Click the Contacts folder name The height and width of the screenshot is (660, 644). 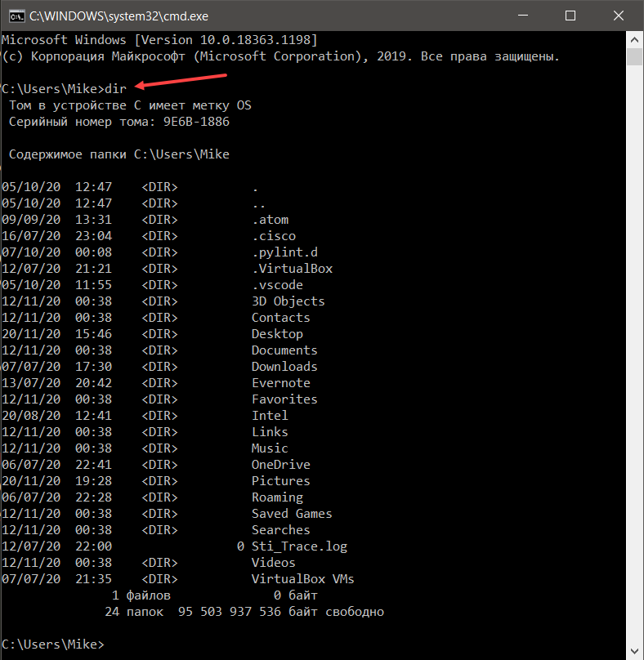tap(281, 318)
